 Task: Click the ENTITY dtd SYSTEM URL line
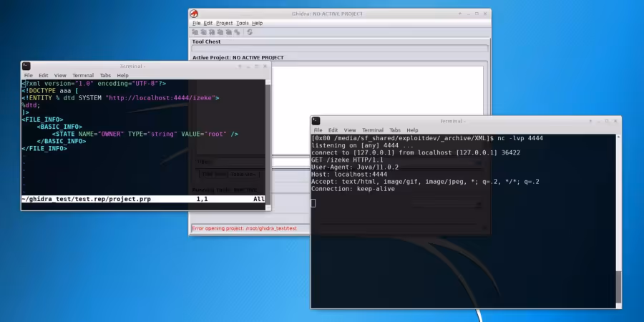point(120,98)
